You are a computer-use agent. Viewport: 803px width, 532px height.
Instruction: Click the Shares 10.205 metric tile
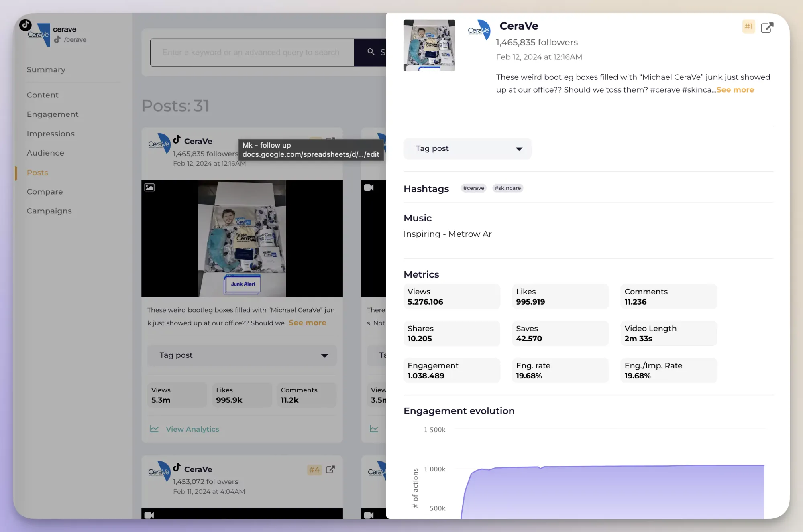pyautogui.click(x=452, y=333)
